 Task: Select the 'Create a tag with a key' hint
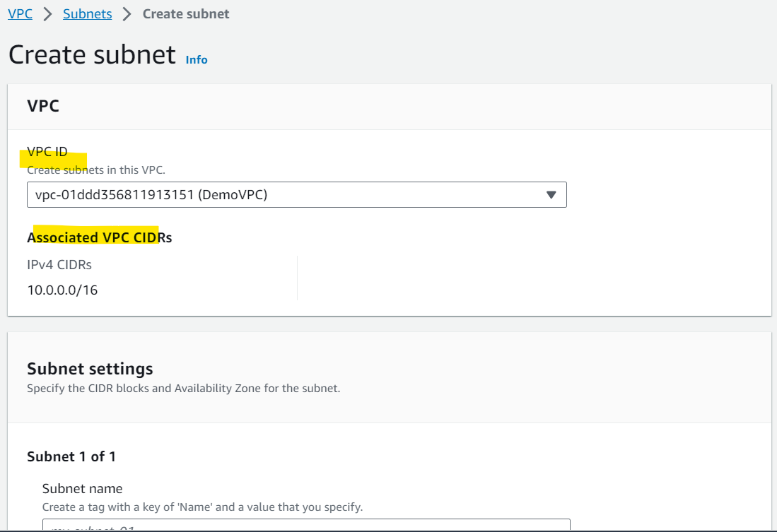click(203, 507)
